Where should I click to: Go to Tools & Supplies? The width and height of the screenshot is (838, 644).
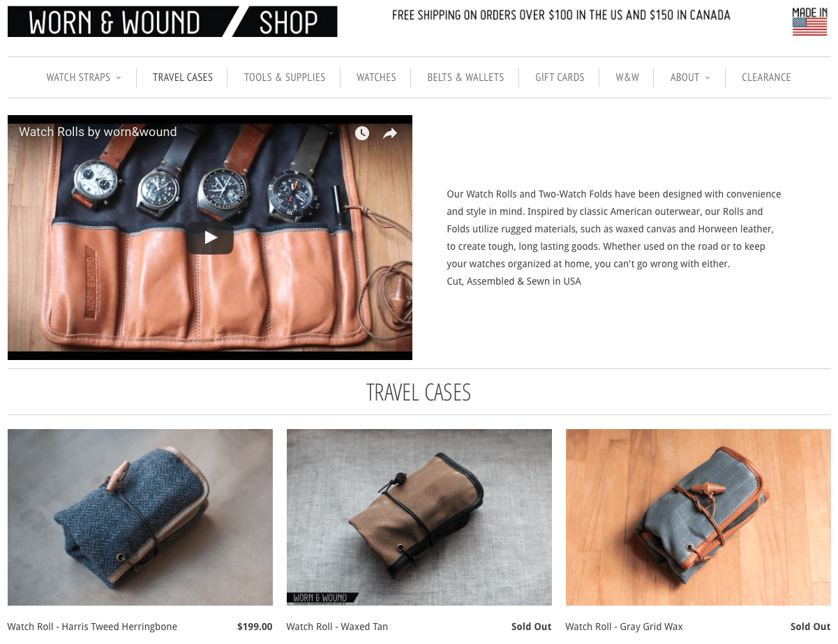point(285,77)
